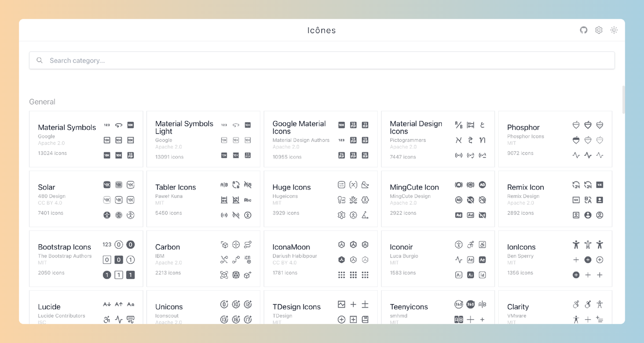
Task: Open the Unicons collection
Action: 203,307
